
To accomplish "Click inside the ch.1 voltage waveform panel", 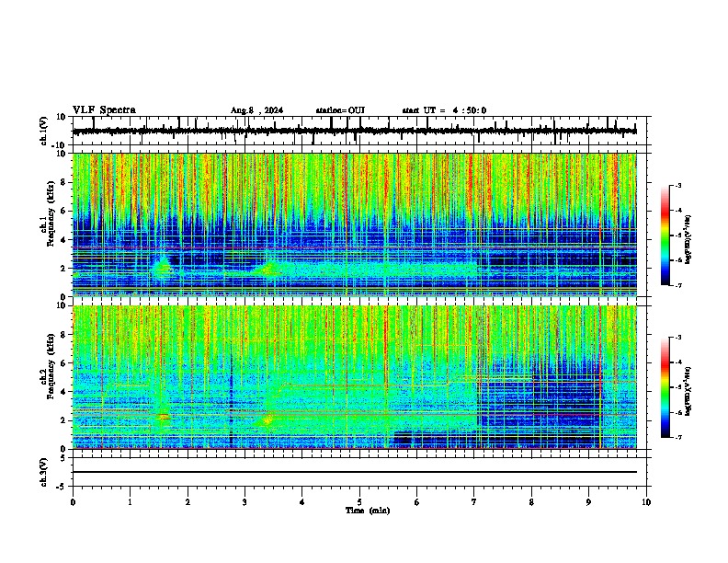I will point(359,131).
